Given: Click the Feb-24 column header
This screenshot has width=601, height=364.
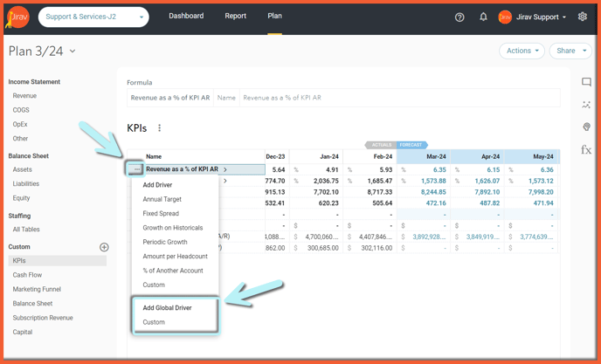Looking at the screenshot, I should [370, 156].
